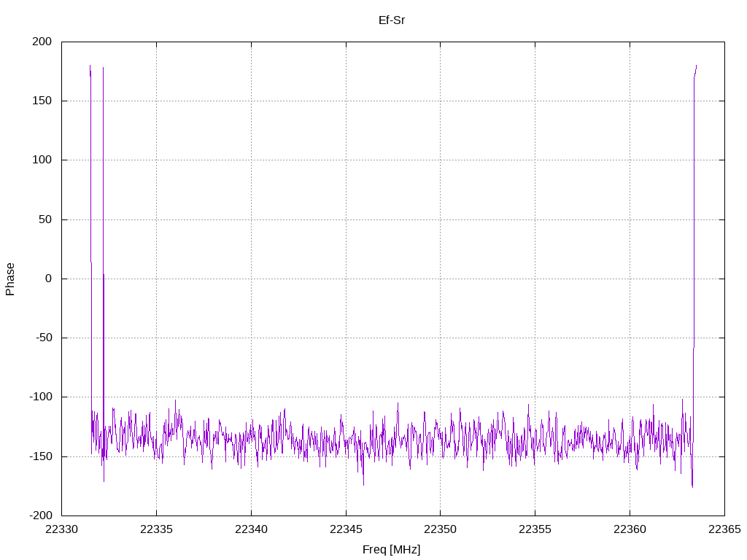Click y-axis tick label 100
Image resolution: width=747 pixels, height=560 pixels.
pos(42,160)
